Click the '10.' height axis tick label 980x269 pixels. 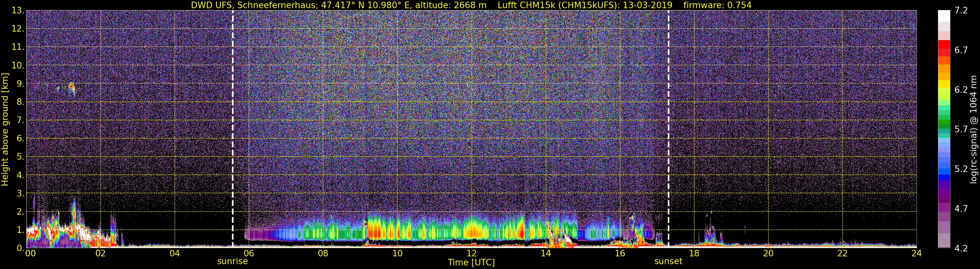coord(18,65)
